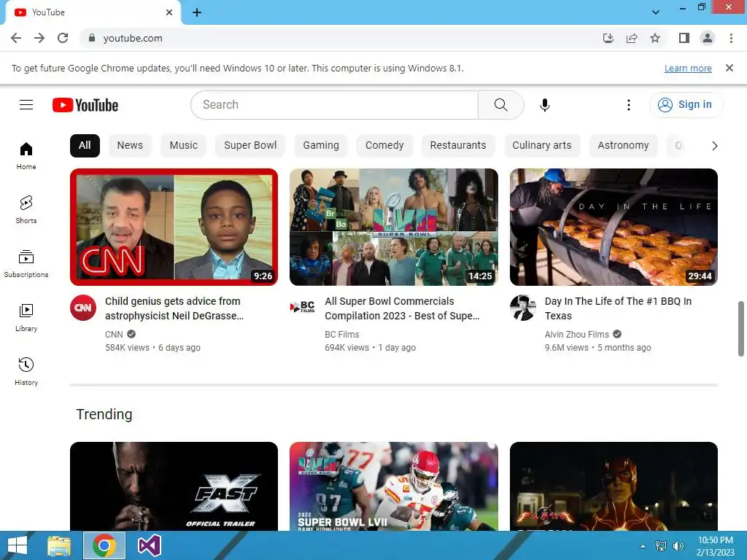The height and width of the screenshot is (560, 747).
Task: Open the Super Bowl LVII highlights thumbnail
Action: click(394, 486)
